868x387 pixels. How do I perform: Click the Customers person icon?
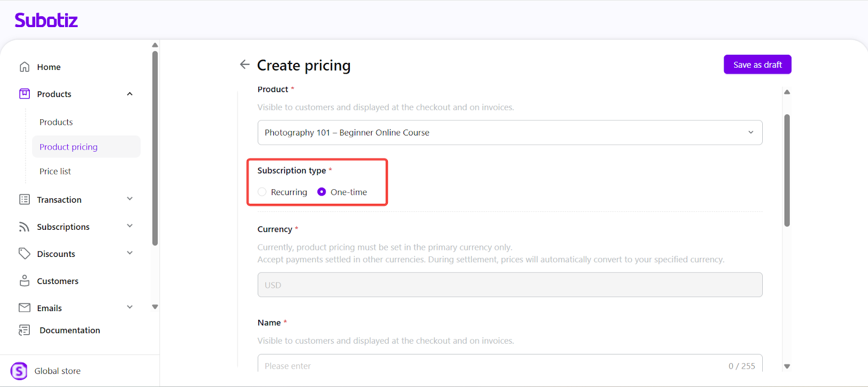pos(24,281)
